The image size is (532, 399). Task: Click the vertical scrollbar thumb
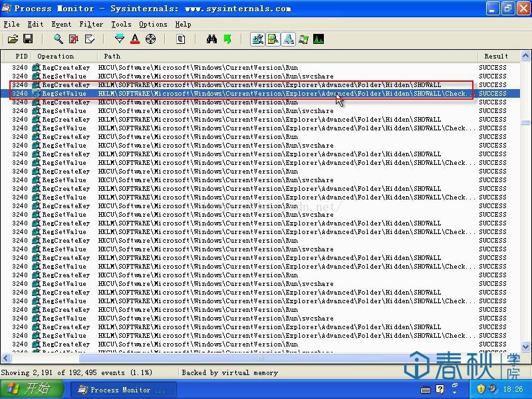point(525,122)
